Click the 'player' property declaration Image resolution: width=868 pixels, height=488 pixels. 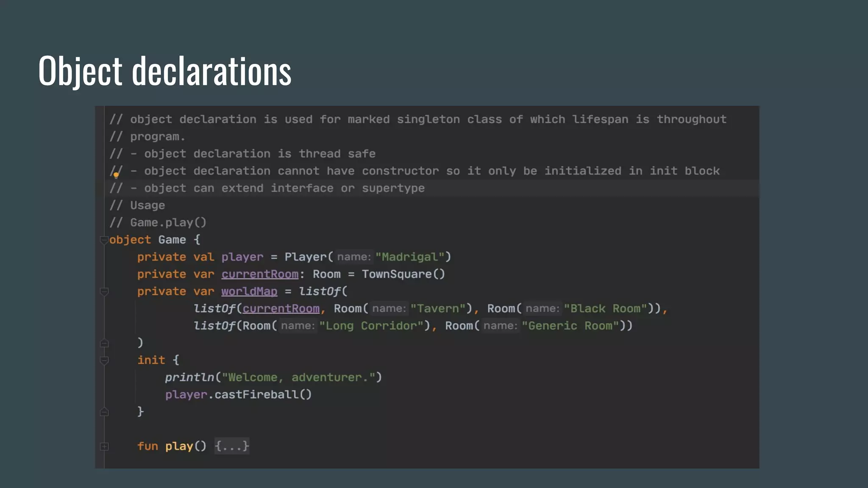coord(242,257)
